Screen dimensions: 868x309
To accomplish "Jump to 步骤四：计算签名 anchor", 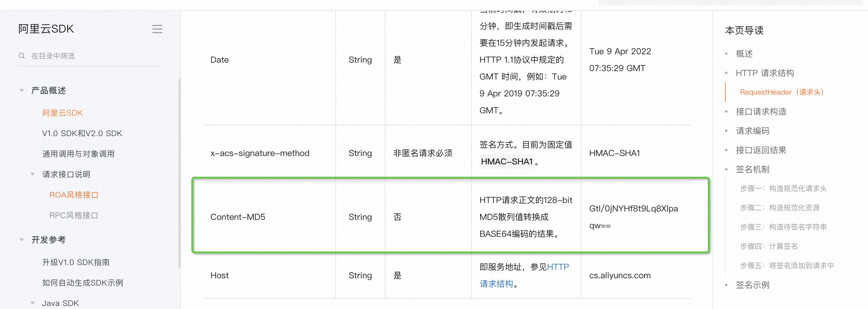I will 768,246.
